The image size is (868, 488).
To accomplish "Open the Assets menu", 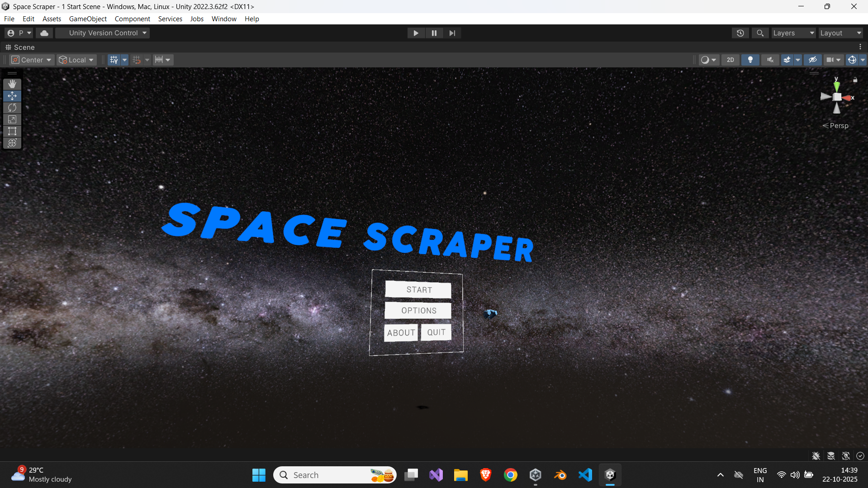I will 52,19.
